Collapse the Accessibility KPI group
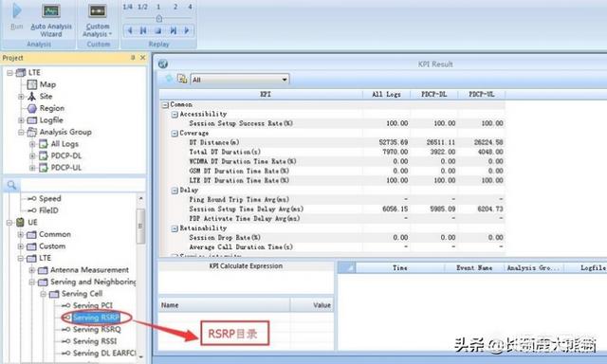 [x=175, y=114]
